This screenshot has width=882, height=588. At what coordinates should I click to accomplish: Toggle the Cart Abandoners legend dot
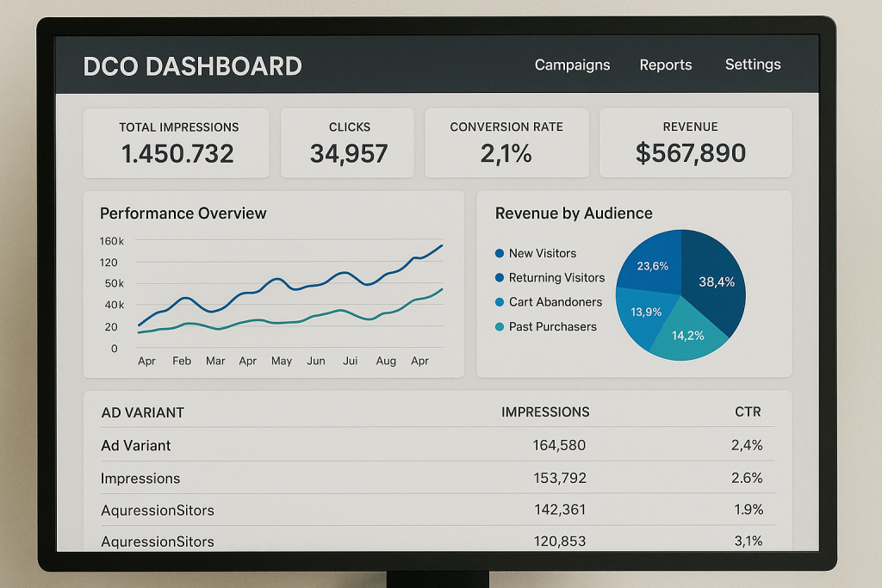[x=500, y=302]
